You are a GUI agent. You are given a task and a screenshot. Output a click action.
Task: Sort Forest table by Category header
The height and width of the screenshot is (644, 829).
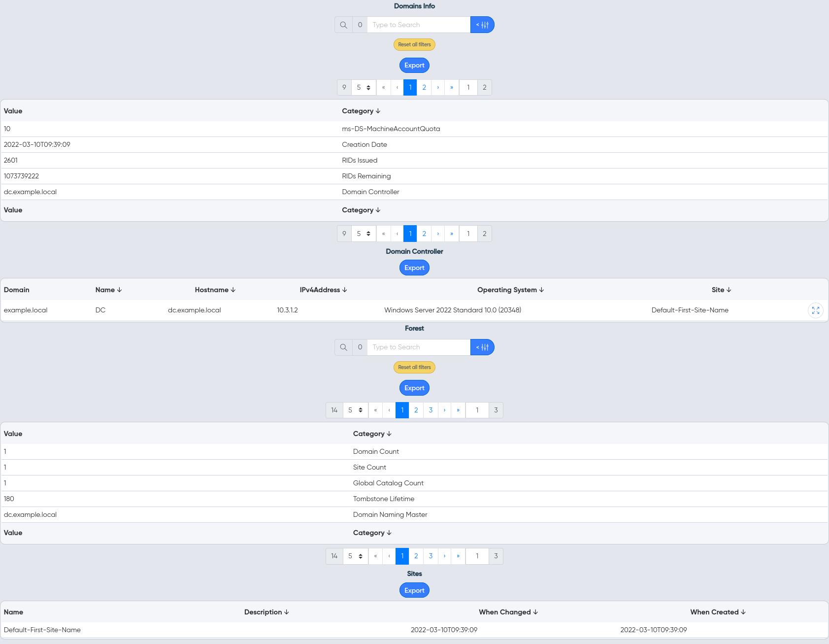tap(372, 434)
